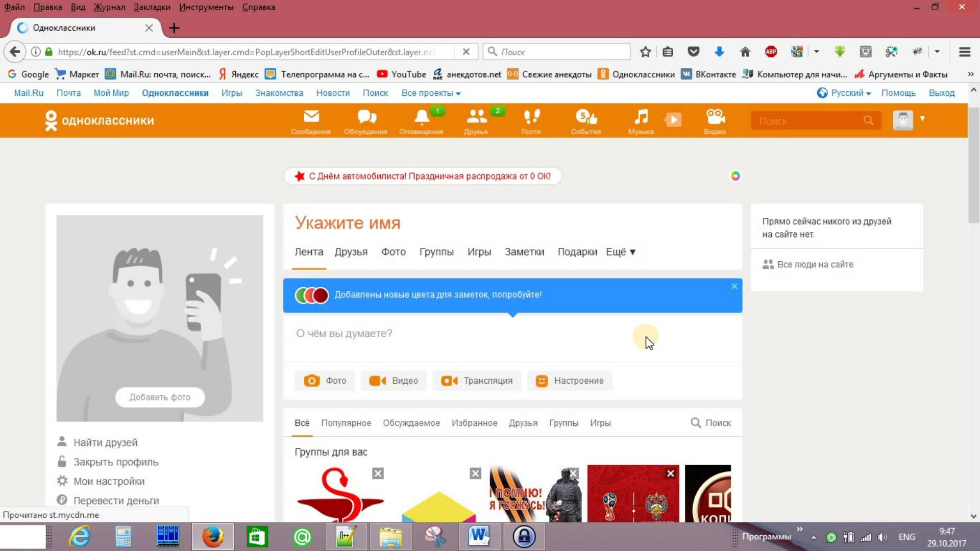
Task: Expand the 'Ещё' profile menu
Action: [x=620, y=252]
